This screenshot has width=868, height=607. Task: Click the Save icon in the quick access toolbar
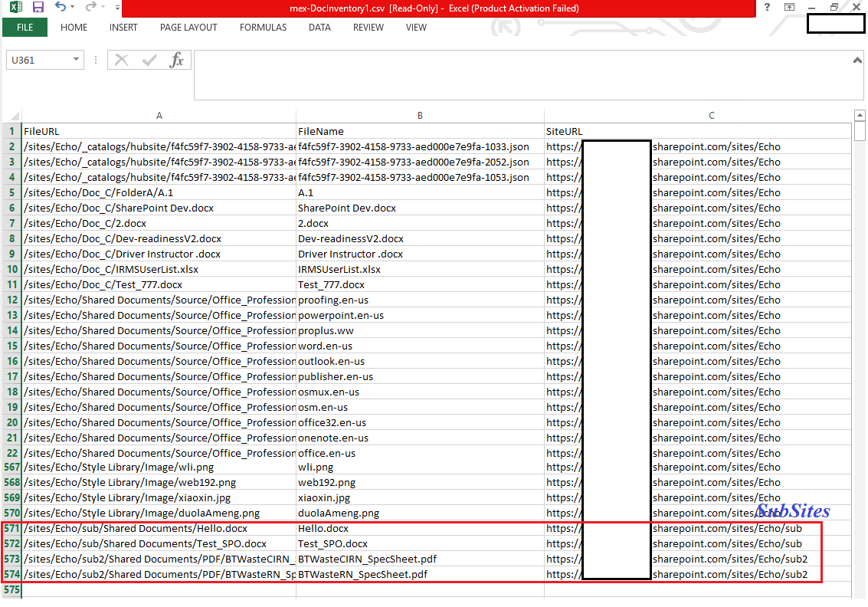coord(38,7)
